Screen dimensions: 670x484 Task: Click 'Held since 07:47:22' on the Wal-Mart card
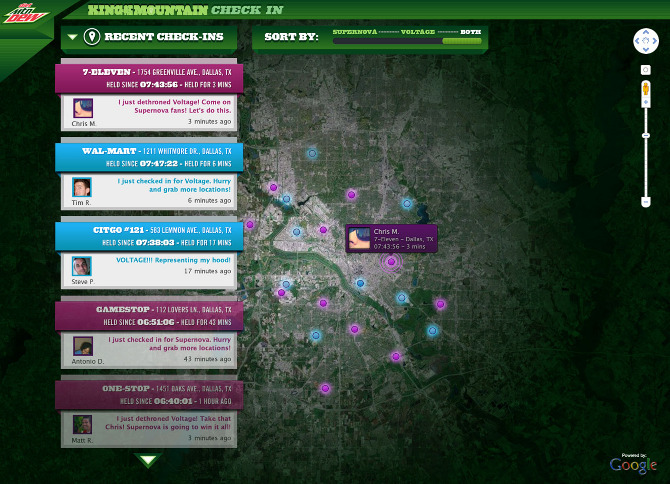coord(142,164)
